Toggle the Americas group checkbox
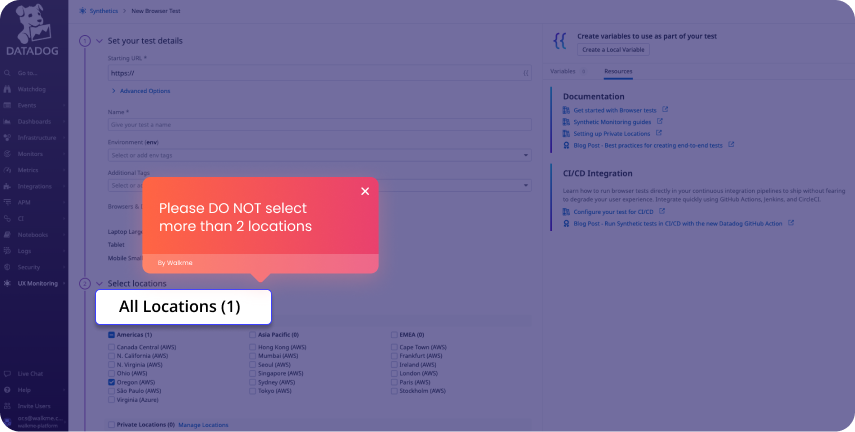 [112, 334]
